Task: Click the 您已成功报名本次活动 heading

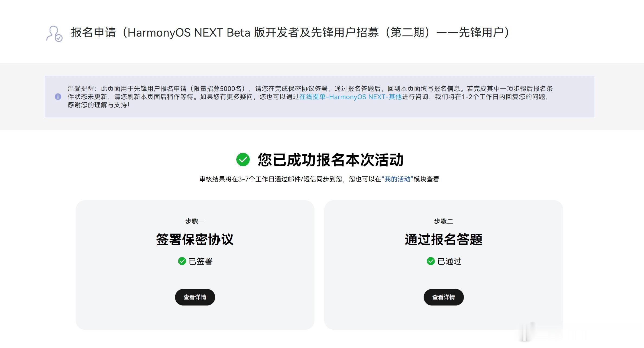Action: (331, 160)
